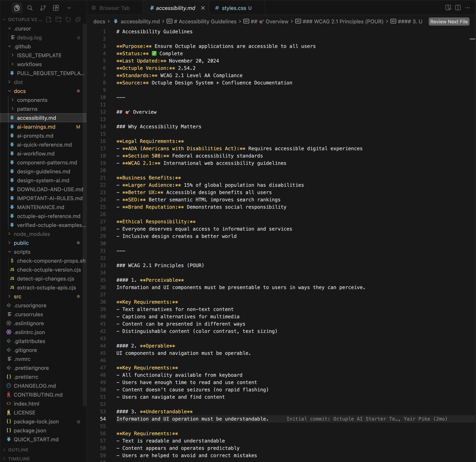Screen dimensions: 476x462
Task: Open the Explorer view icon
Action: coord(17,8)
